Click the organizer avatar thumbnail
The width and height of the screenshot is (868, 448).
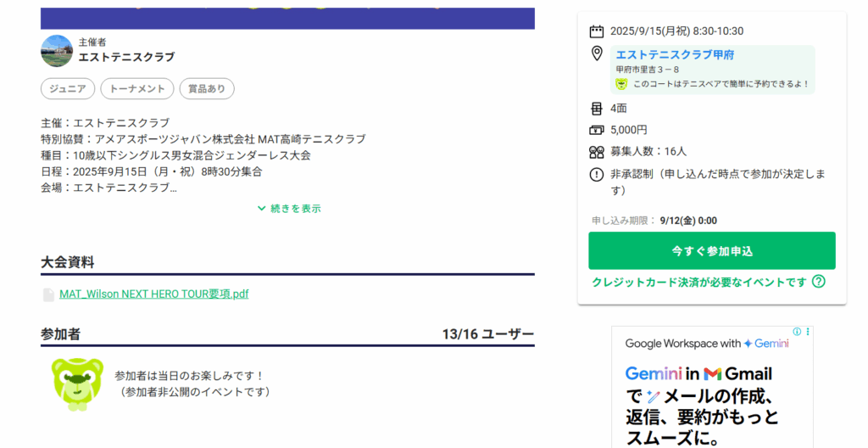56,51
